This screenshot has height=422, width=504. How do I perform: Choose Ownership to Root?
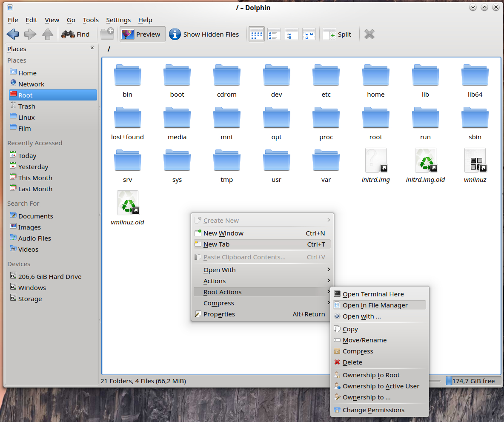[380, 375]
